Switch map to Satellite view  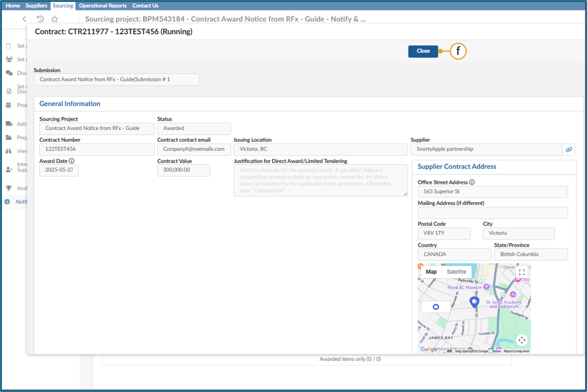click(456, 272)
